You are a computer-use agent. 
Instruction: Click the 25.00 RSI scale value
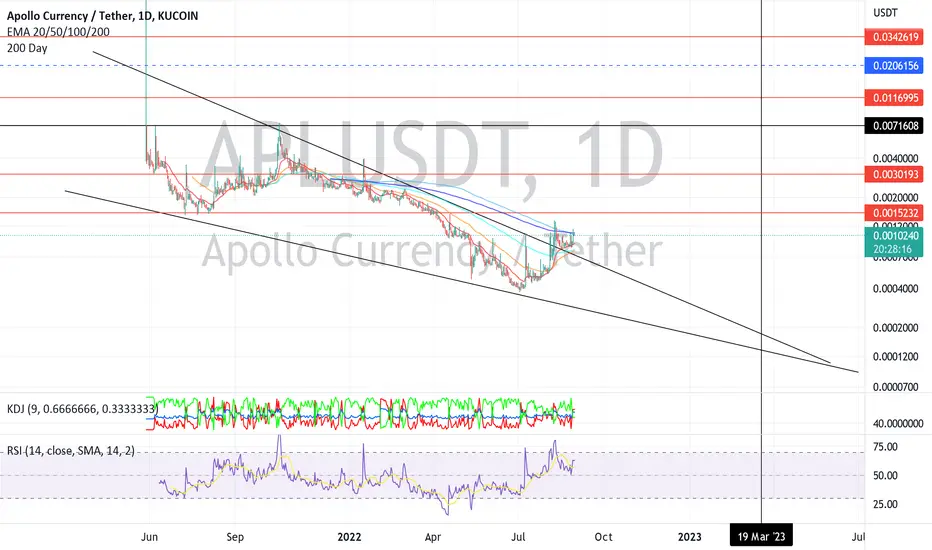pos(884,504)
